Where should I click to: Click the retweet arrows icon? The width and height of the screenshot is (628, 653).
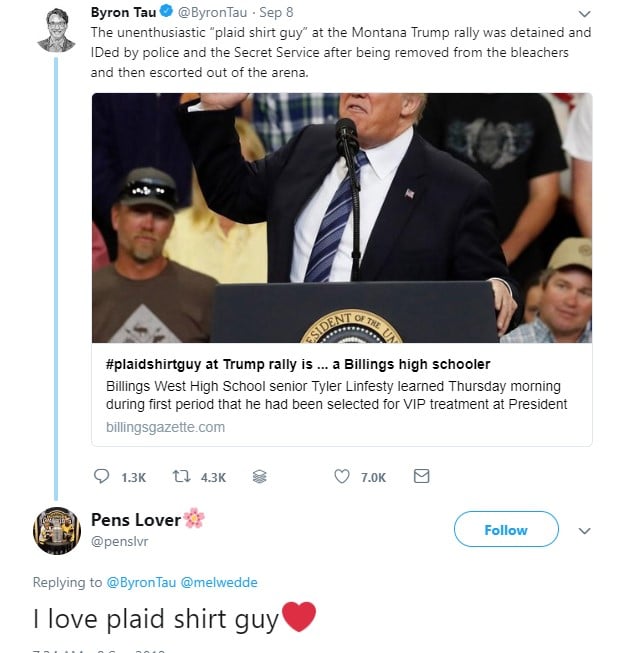pyautogui.click(x=182, y=477)
